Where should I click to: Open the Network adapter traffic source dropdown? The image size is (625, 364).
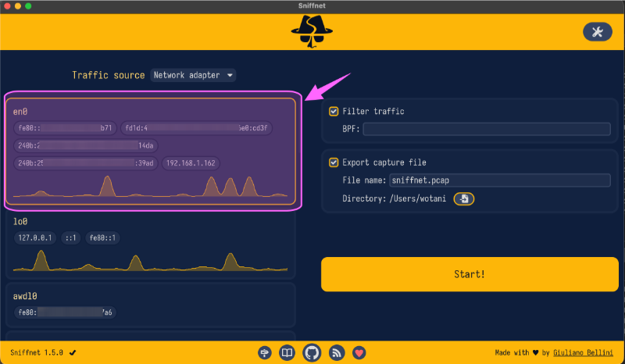pos(193,75)
